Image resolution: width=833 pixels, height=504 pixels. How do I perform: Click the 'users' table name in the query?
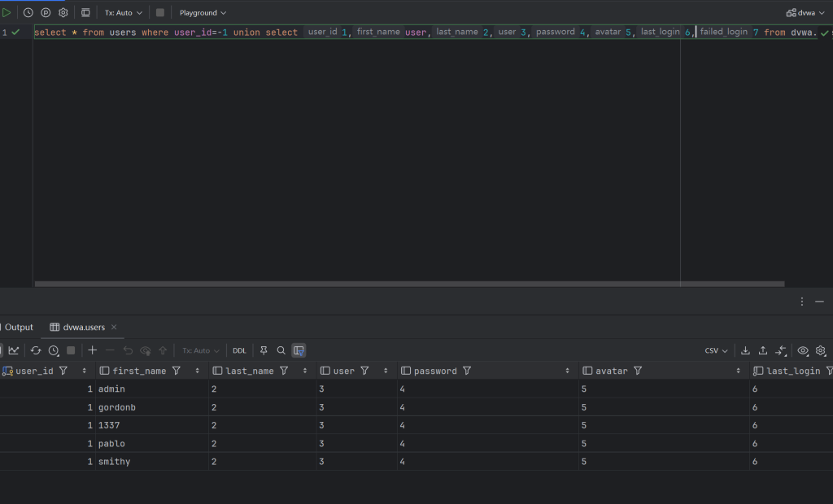[123, 33]
